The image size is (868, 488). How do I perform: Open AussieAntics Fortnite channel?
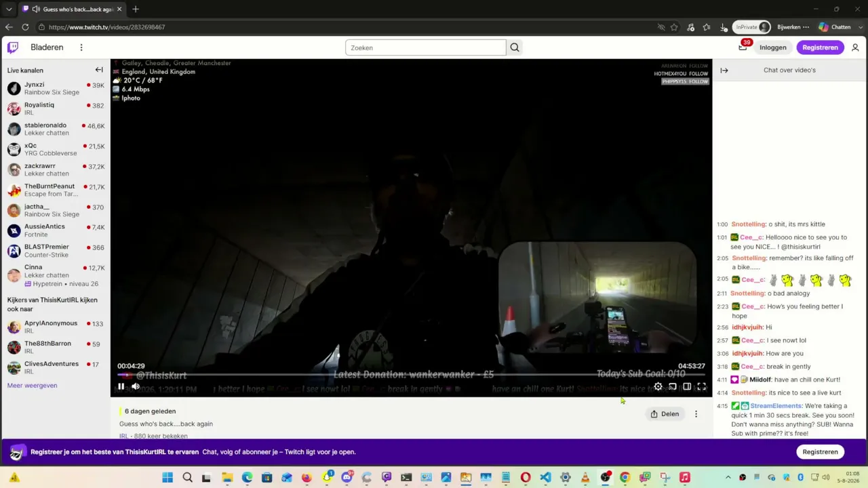tap(55, 231)
